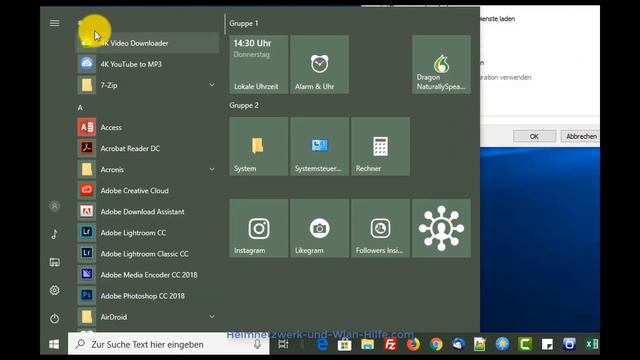Open the Access application
Screen dimensions: 640x360
pos(148,127)
